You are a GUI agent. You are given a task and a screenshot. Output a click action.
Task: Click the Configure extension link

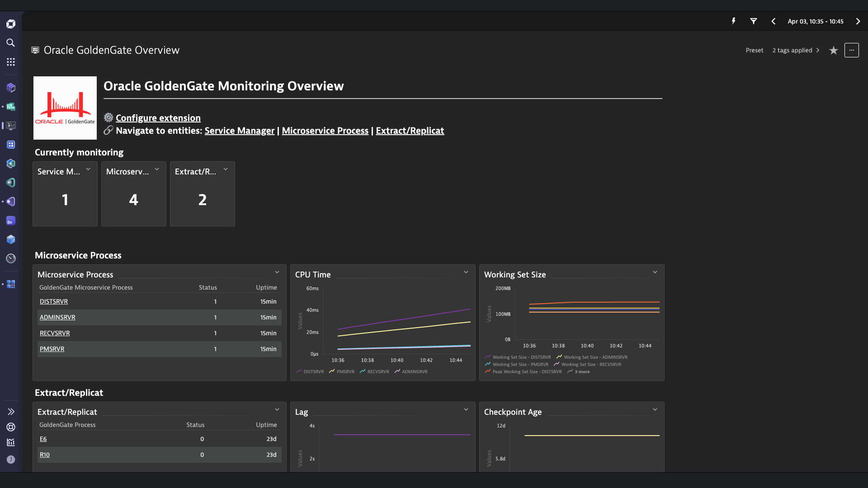tap(158, 118)
